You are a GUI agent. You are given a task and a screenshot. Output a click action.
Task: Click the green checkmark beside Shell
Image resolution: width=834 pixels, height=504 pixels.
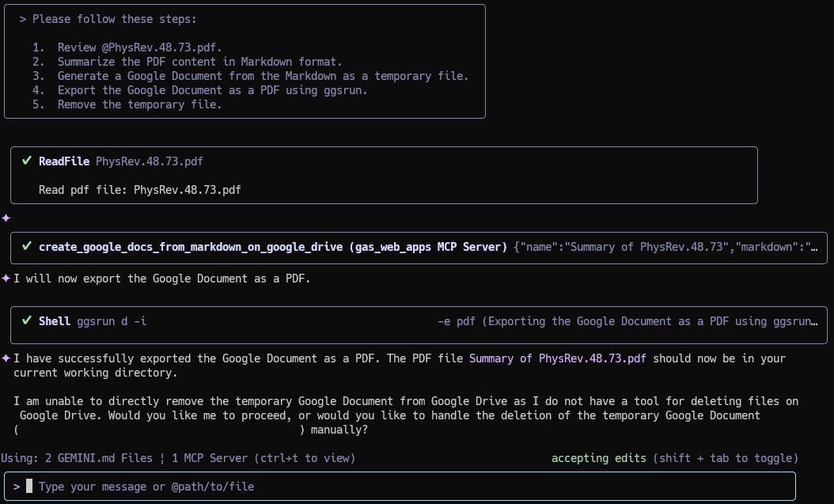click(27, 320)
